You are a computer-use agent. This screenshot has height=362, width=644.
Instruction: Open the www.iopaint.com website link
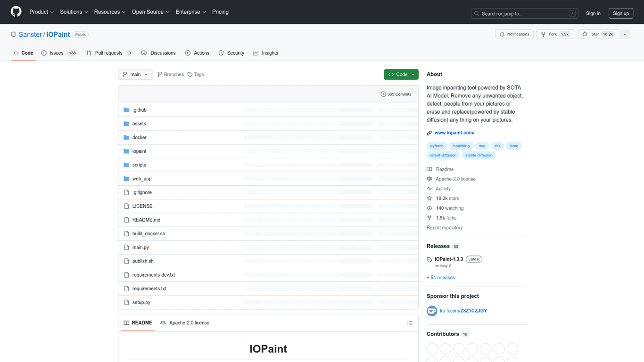pos(454,133)
